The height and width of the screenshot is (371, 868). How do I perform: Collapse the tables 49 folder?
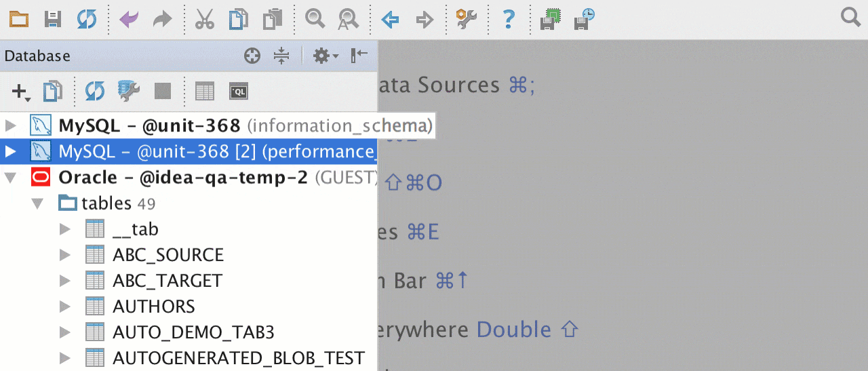pyautogui.click(x=38, y=203)
